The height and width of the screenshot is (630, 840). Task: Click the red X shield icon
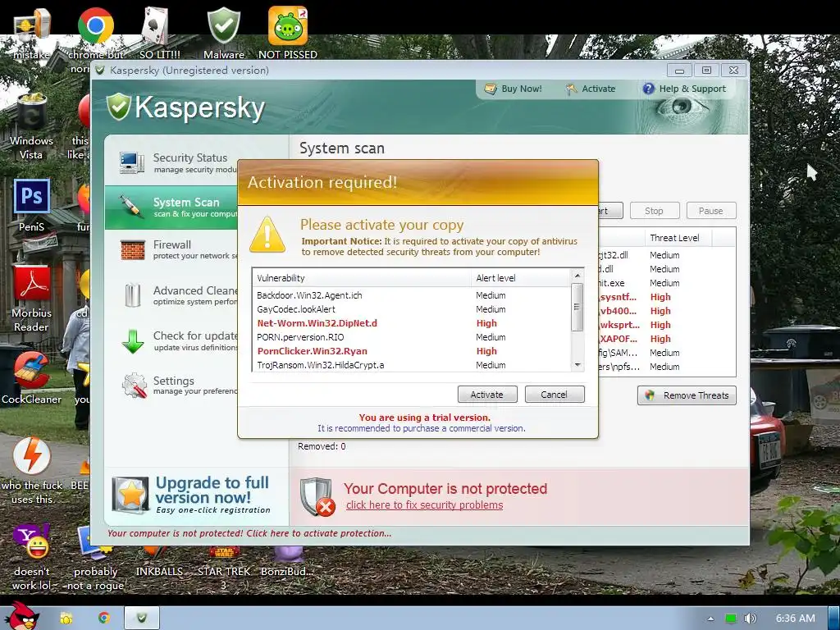(317, 496)
